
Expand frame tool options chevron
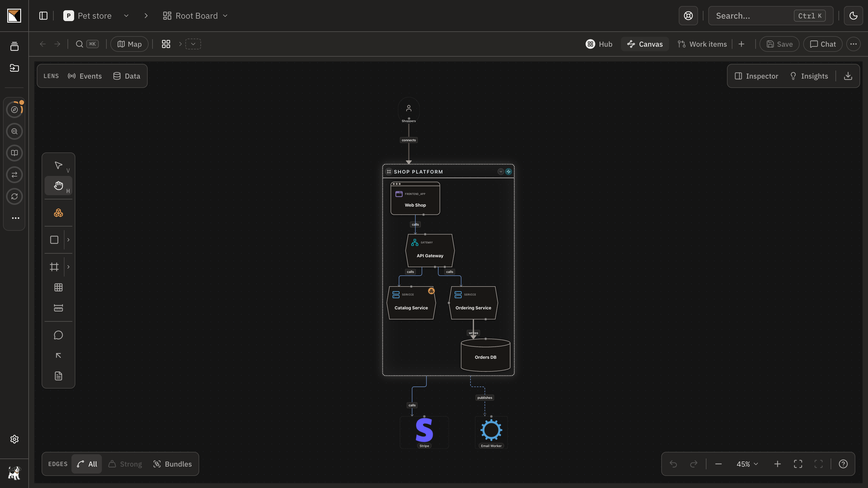(x=68, y=267)
